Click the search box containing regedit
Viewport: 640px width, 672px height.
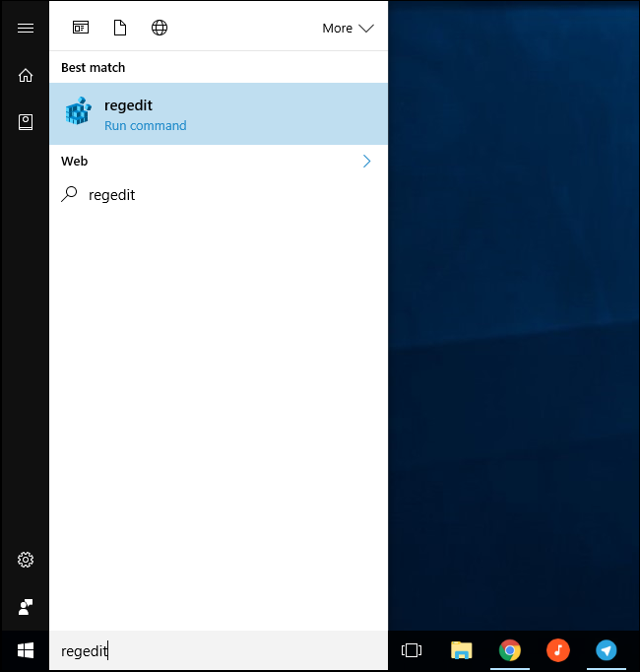[x=219, y=651]
